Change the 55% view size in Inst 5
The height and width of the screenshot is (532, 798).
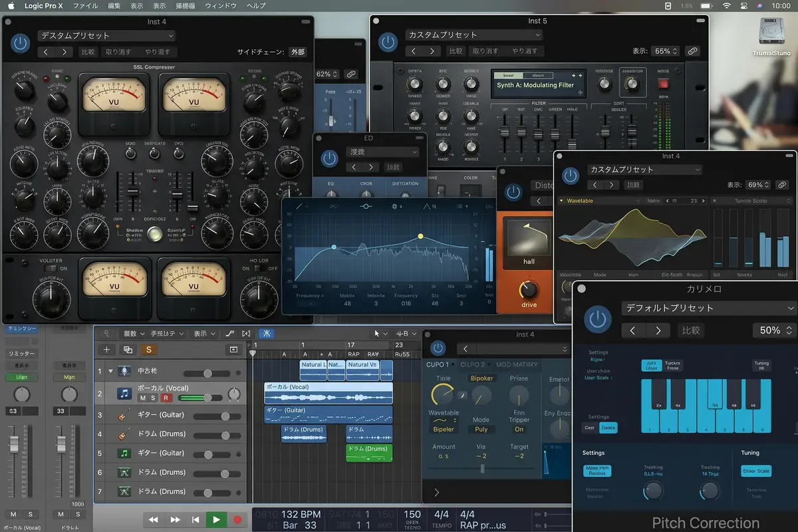click(x=666, y=51)
